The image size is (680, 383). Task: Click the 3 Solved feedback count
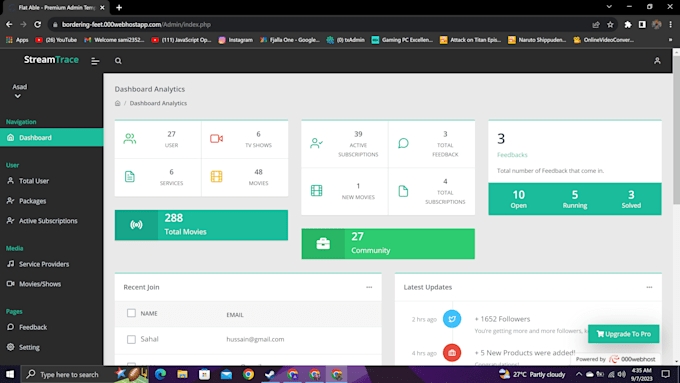[x=631, y=199]
